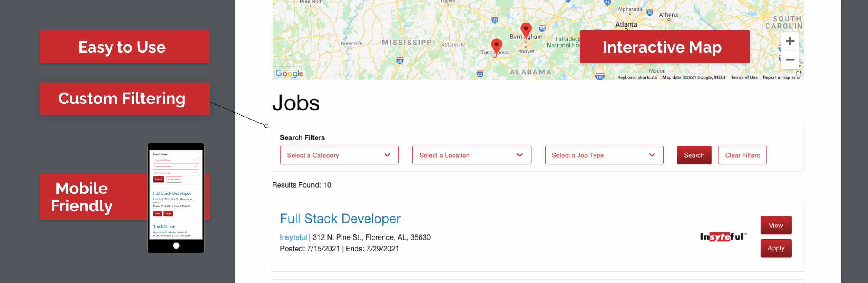This screenshot has width=868, height=283.
Task: Click the mobile phone preview thumbnail
Action: pyautogui.click(x=176, y=198)
